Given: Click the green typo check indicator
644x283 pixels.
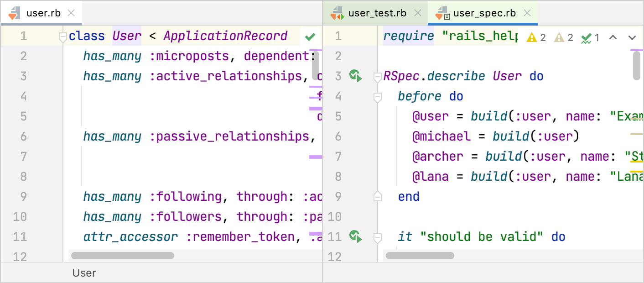Looking at the screenshot, I should pyautogui.click(x=590, y=38).
